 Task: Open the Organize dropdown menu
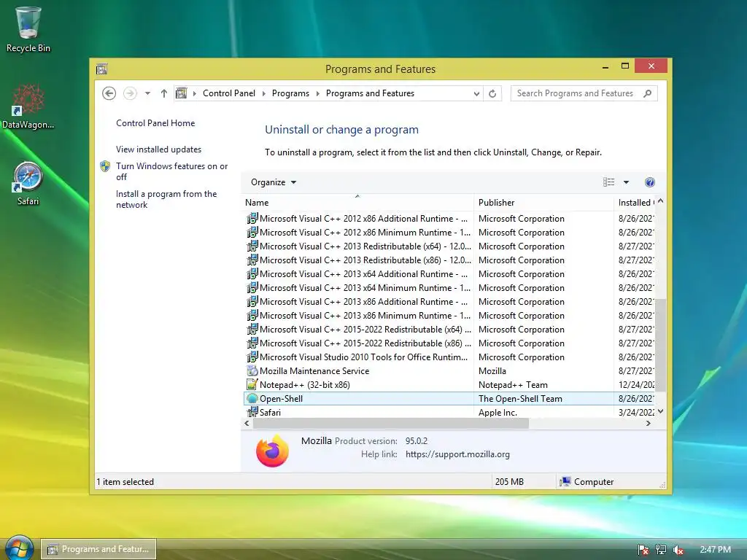click(274, 182)
